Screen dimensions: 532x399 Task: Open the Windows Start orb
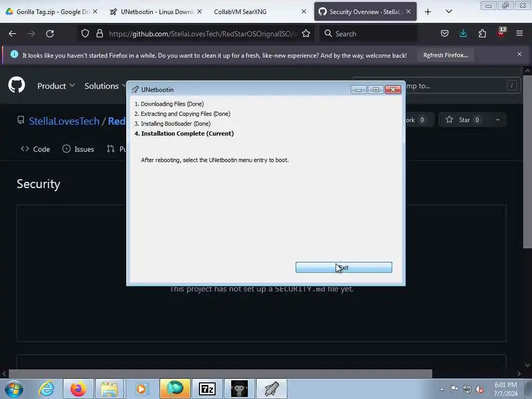click(14, 389)
